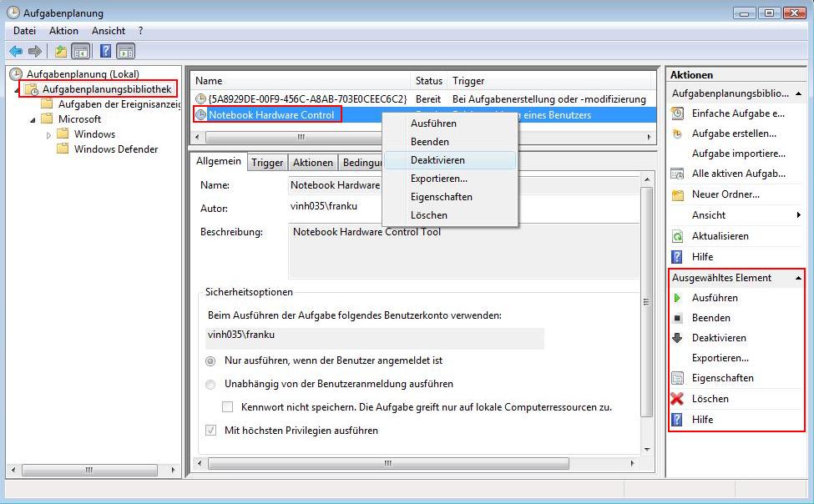Screen dimensions: 814x504
Task: Toggle 'Mit höchsten Privilegien ausführen' checkbox
Action: (x=210, y=431)
